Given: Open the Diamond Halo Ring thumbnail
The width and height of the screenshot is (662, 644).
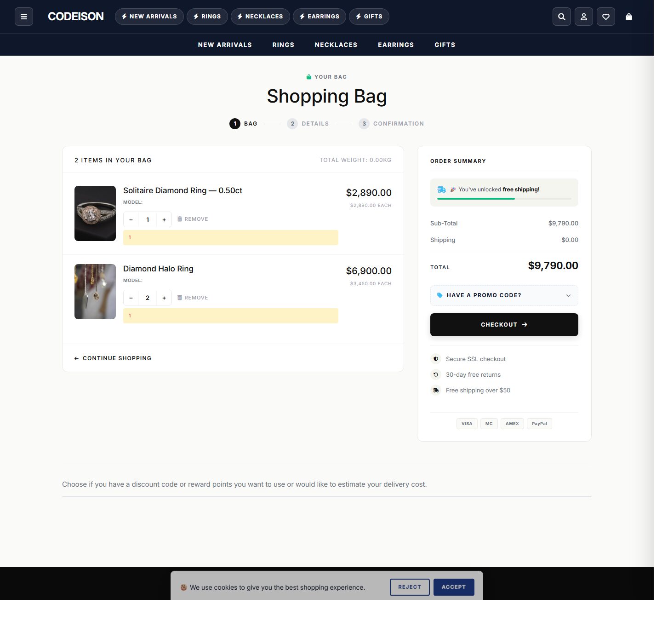Looking at the screenshot, I should [95, 292].
